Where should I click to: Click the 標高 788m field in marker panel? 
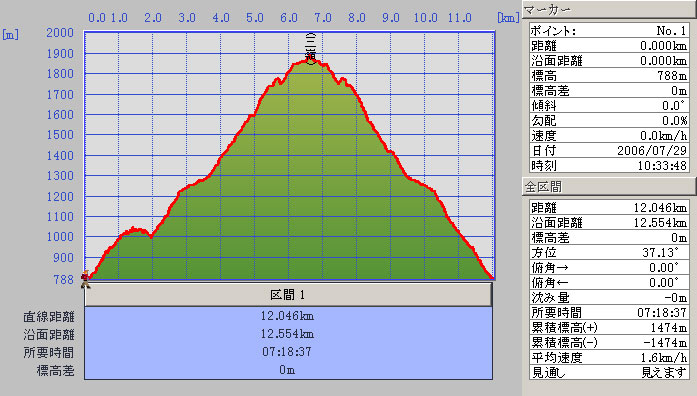pyautogui.click(x=609, y=76)
